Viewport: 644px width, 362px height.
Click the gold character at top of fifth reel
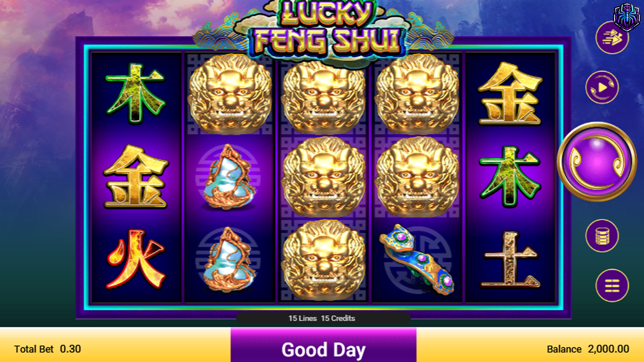510,93
